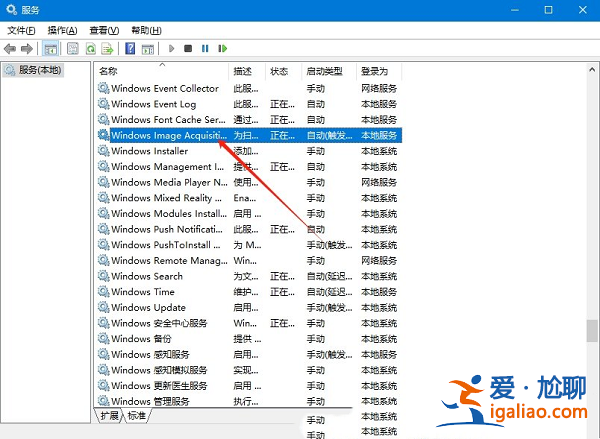
Task: Click the Stop Service icon
Action: click(x=188, y=49)
